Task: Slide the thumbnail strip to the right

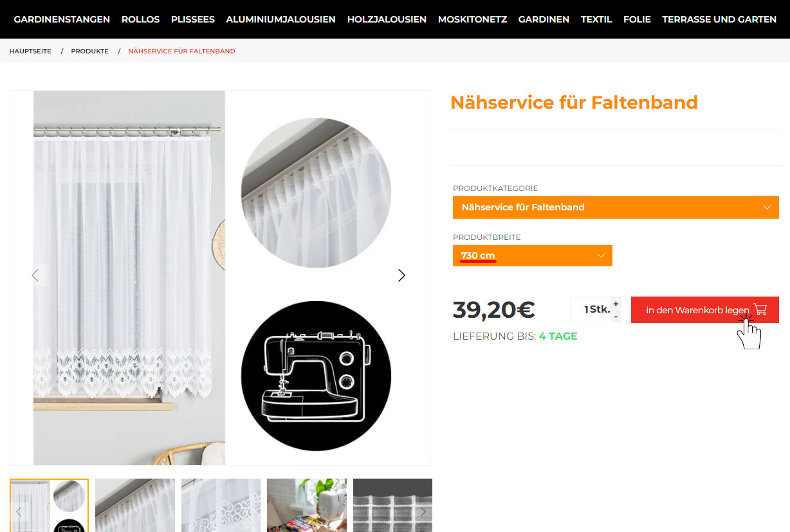Action: 423,512
